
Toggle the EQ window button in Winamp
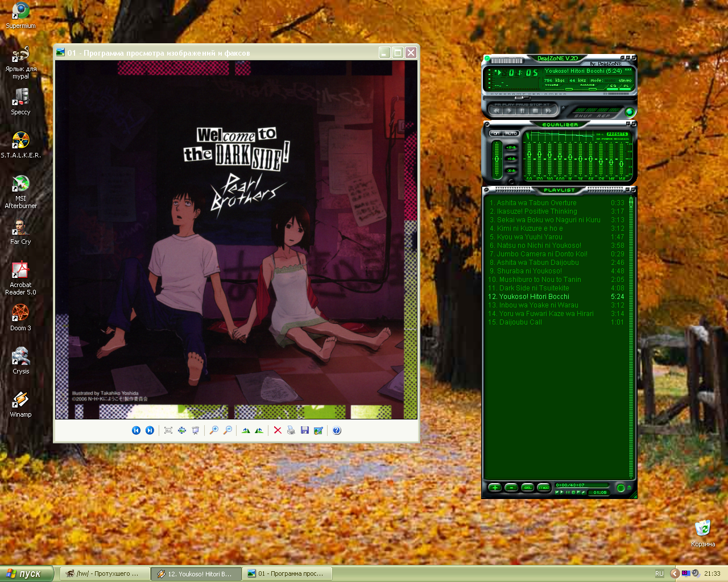613,86
